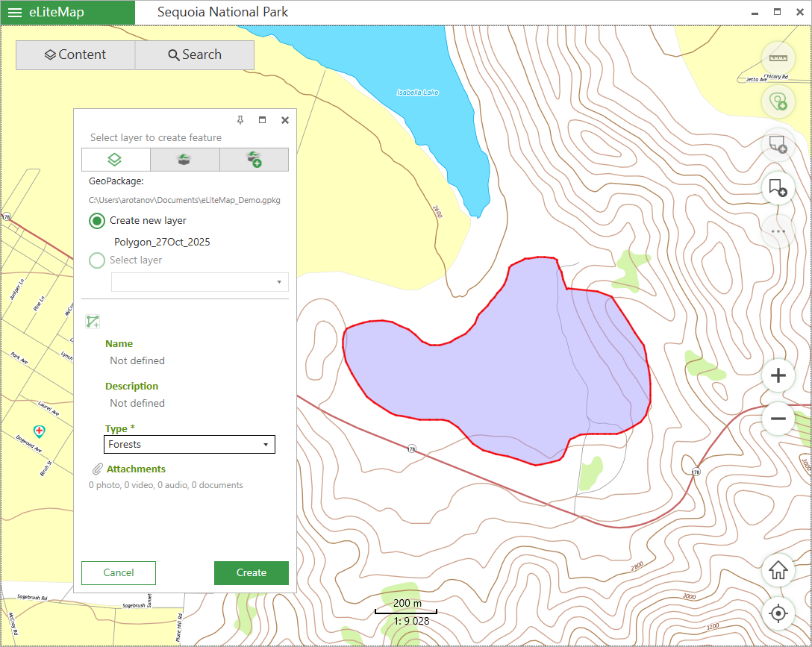Image resolution: width=812 pixels, height=647 pixels.
Task: Click the green Create button
Action: pyautogui.click(x=252, y=573)
